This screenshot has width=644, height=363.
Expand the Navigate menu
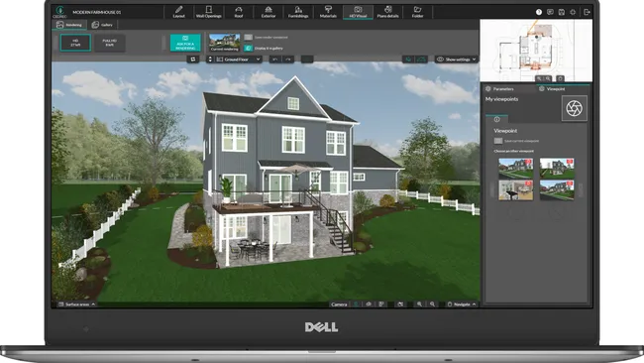coord(462,304)
